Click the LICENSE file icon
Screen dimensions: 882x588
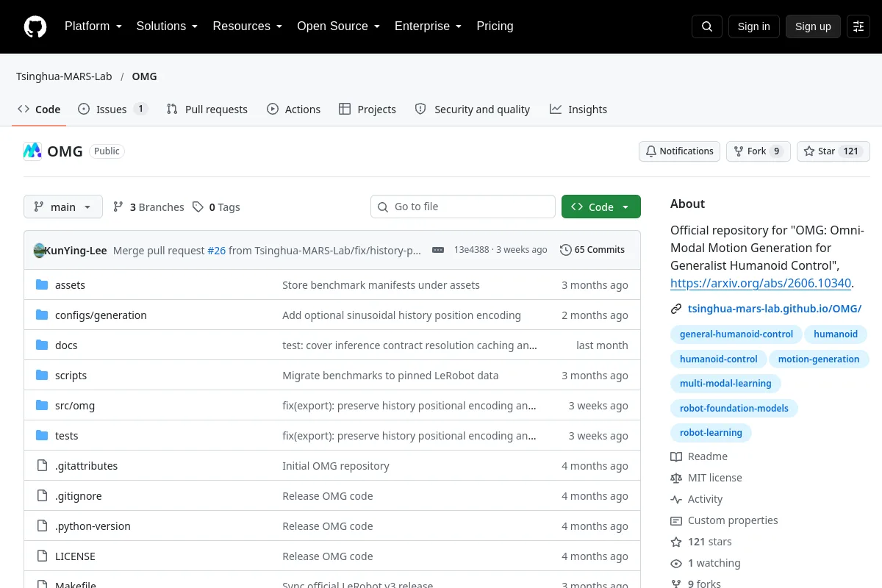42,556
